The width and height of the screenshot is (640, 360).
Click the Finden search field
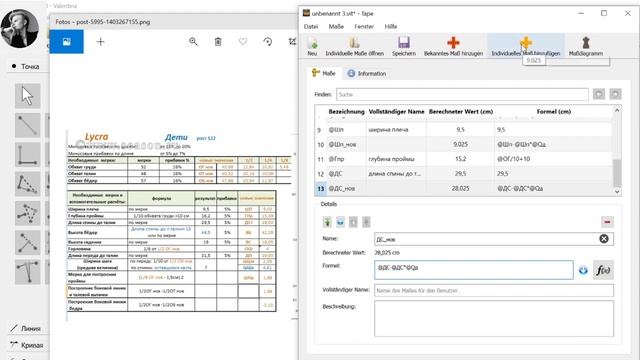point(462,94)
